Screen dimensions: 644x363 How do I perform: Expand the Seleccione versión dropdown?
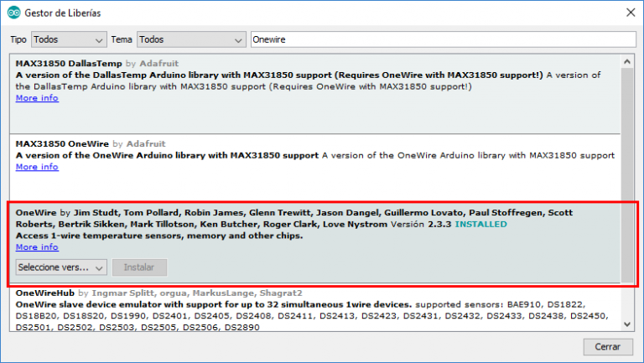pos(61,267)
